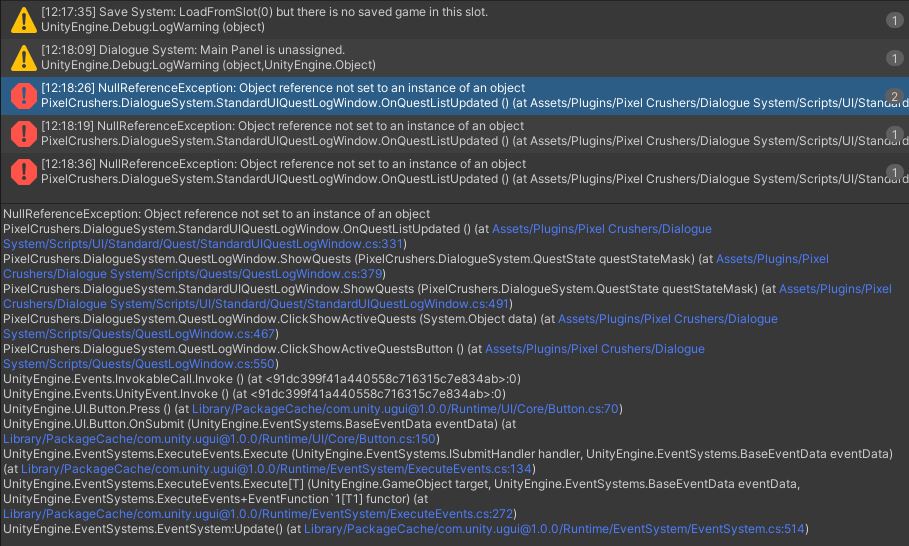Click the error icon of the 12:18:36 NullReferenceException entry
909x546 pixels.
point(24,172)
